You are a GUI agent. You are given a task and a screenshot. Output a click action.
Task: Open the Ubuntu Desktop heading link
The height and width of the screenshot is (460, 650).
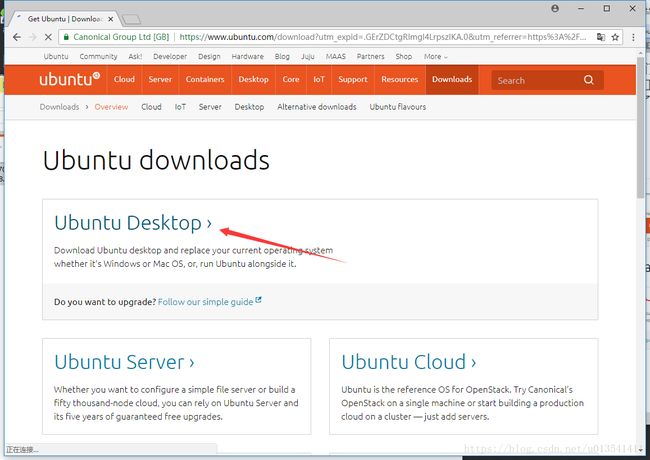pos(133,223)
